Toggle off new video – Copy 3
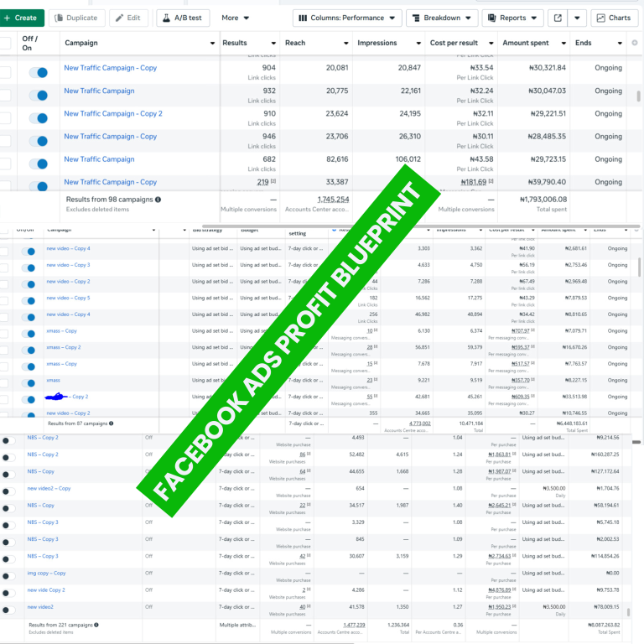 click(29, 267)
